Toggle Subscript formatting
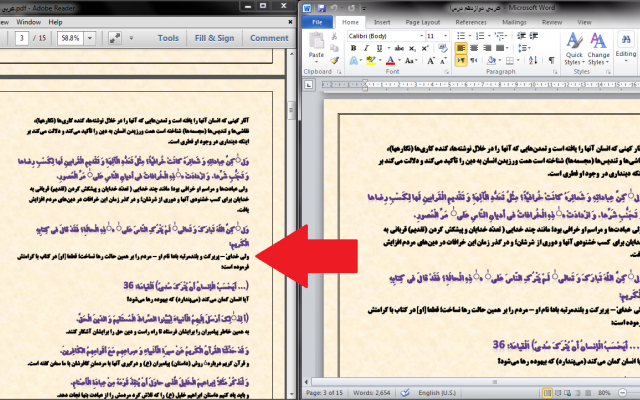 tap(412, 48)
